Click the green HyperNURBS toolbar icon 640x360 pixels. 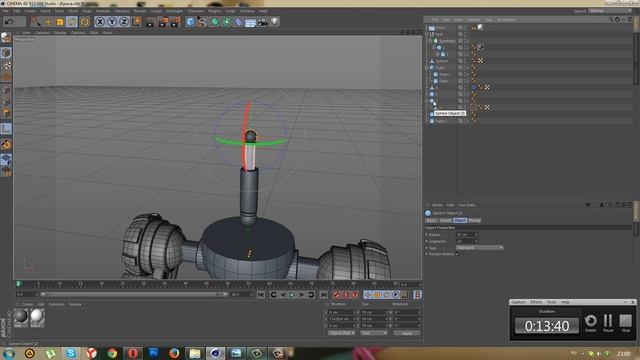point(214,22)
